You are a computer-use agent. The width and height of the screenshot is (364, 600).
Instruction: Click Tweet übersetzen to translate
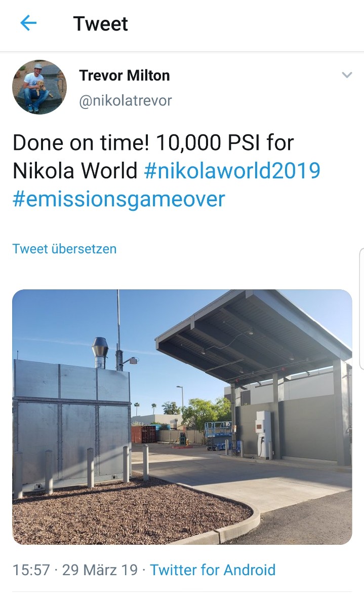pos(65,249)
